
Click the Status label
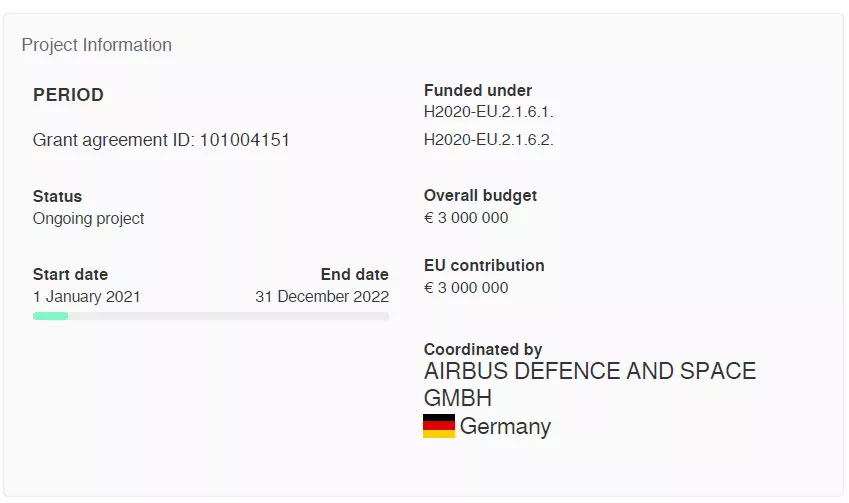pyautogui.click(x=57, y=197)
